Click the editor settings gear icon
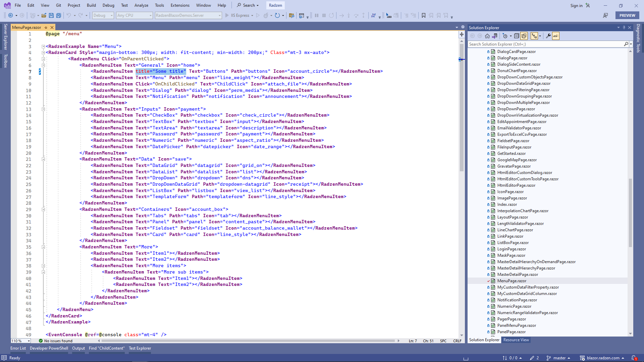 point(463,27)
